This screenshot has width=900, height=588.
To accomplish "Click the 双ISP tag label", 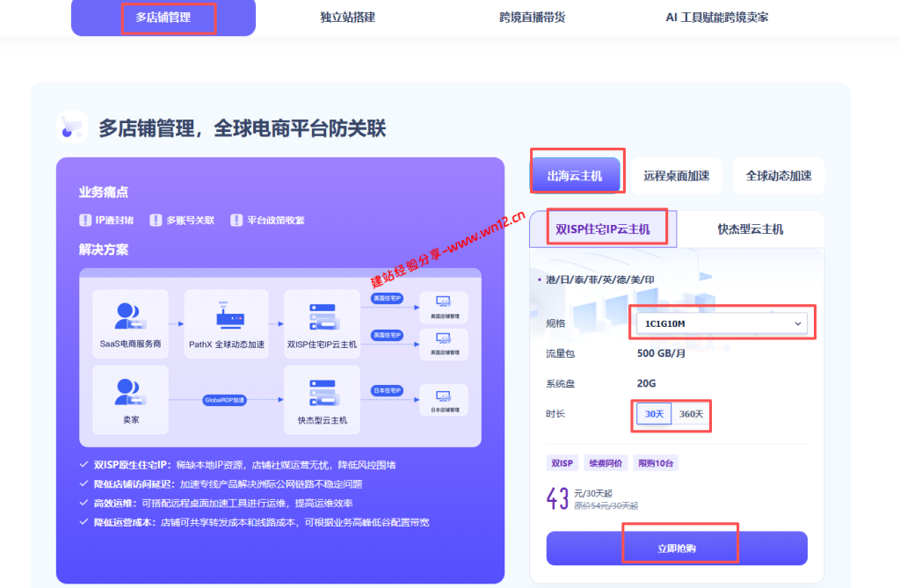I will 562,463.
